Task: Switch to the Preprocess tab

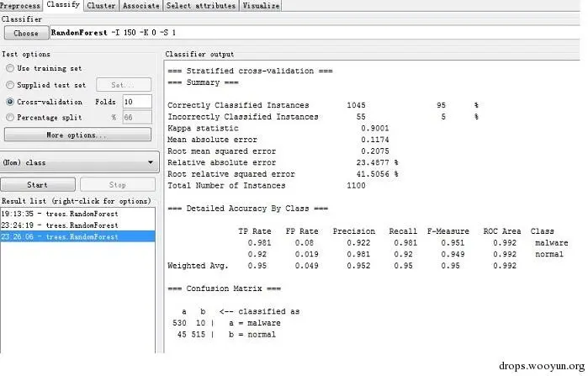Action: (x=20, y=6)
